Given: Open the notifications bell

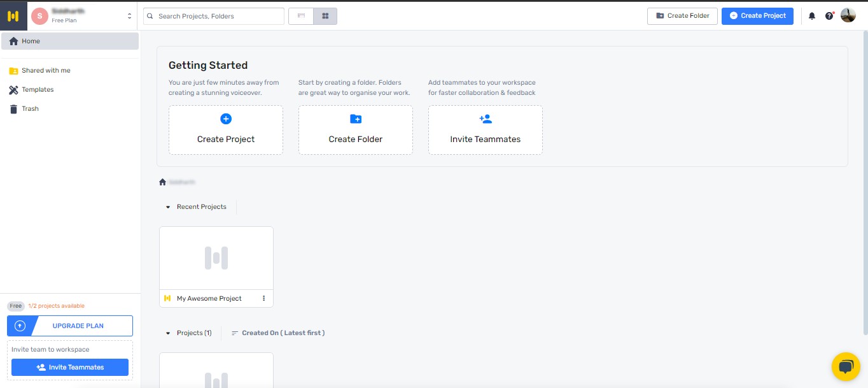Looking at the screenshot, I should [x=812, y=16].
